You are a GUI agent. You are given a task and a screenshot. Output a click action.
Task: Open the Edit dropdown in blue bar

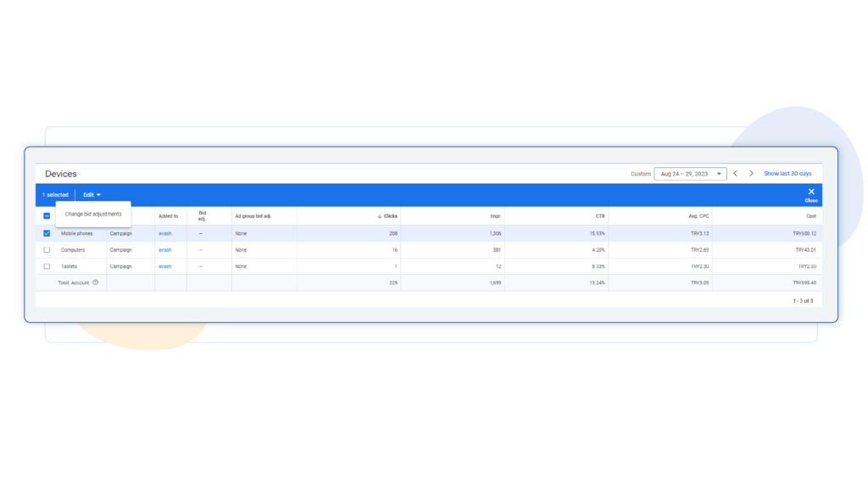(92, 195)
